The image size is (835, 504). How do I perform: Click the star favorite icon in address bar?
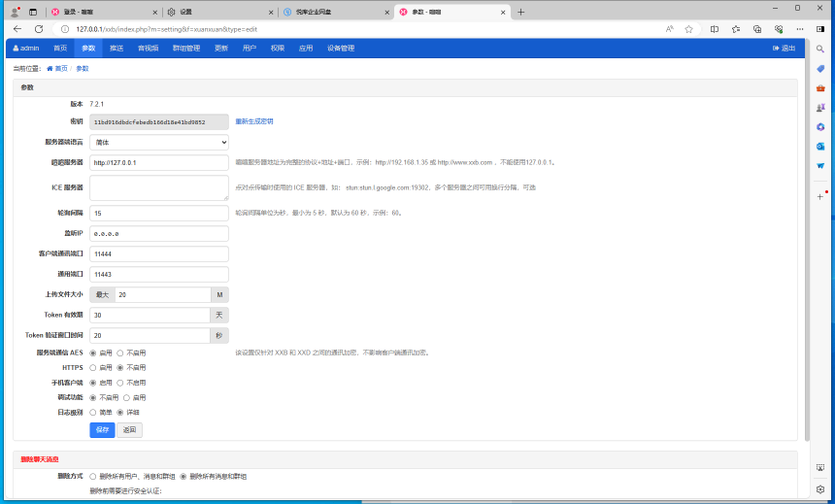[688, 29]
